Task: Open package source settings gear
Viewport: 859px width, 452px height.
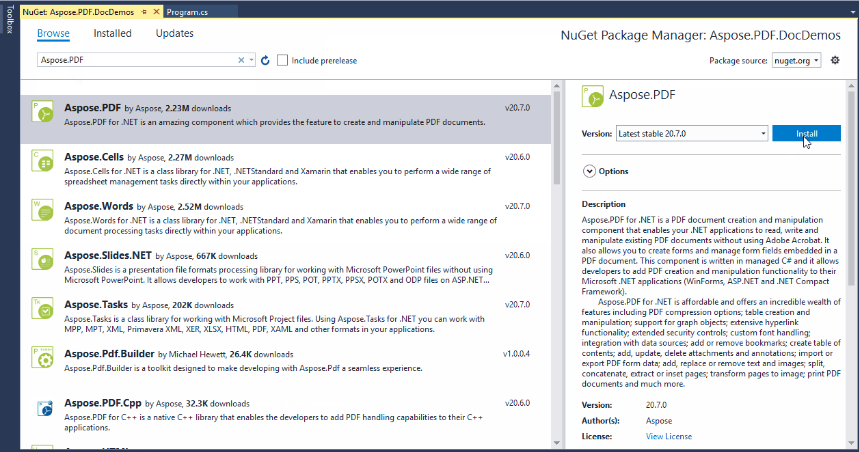Action: coord(835,60)
